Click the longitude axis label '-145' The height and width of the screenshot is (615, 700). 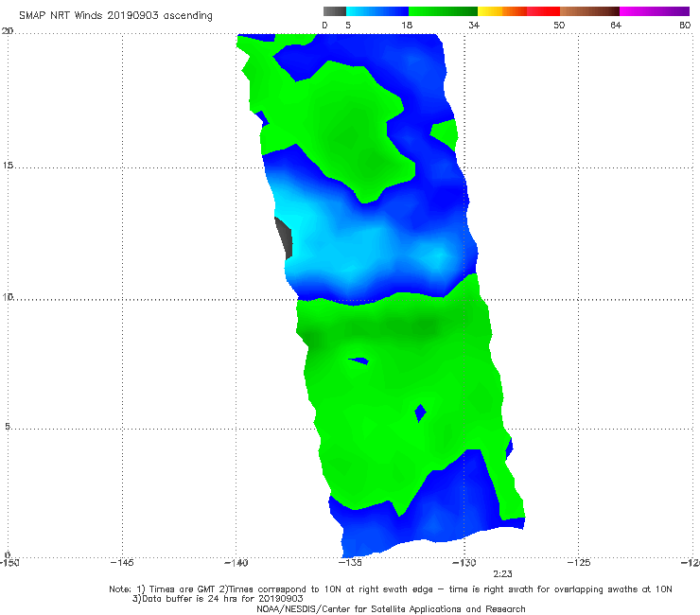(x=122, y=562)
